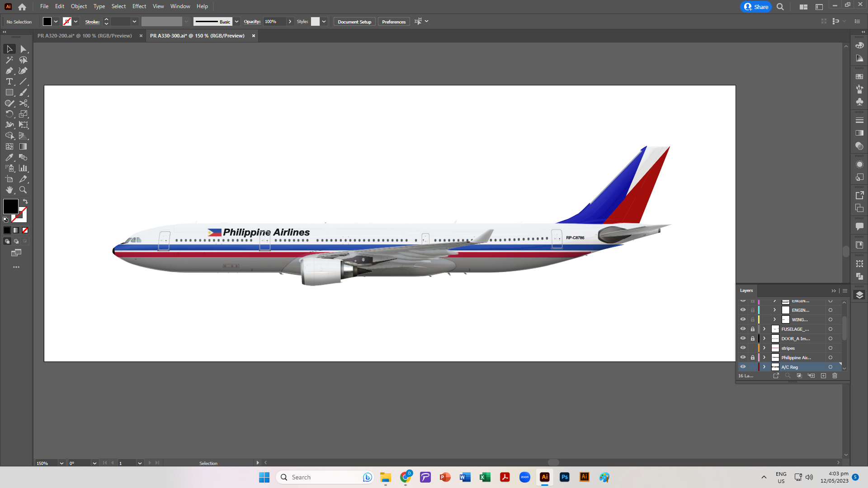
Task: Hide the stripes layer
Action: pos(743,348)
